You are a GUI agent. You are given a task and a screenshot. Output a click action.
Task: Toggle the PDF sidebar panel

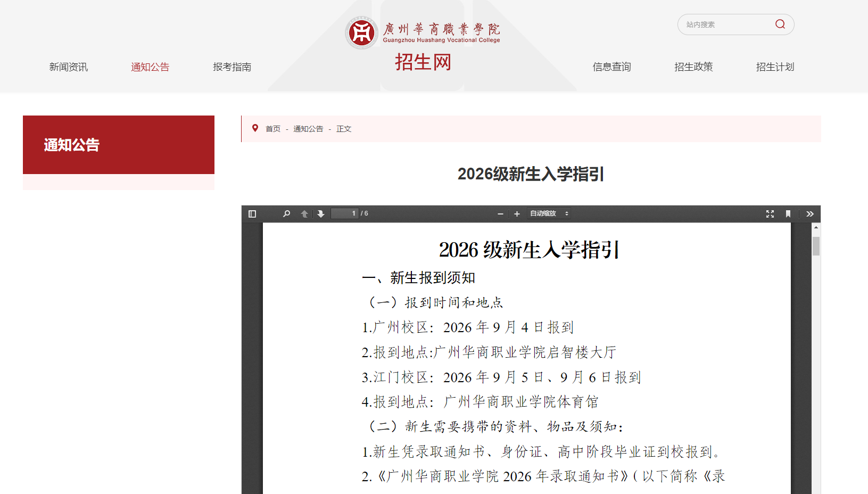252,213
